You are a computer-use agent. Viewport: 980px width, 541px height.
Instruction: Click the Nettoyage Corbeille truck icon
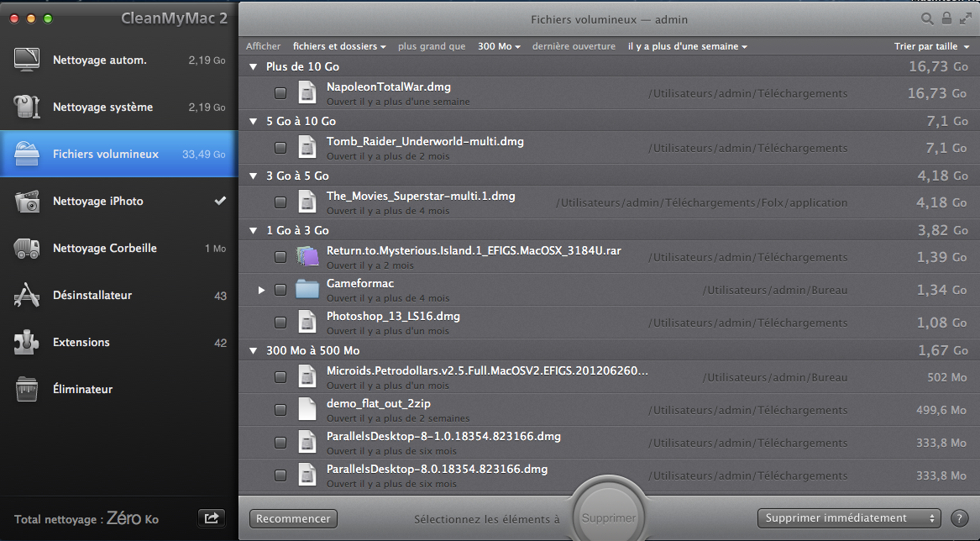tap(27, 249)
